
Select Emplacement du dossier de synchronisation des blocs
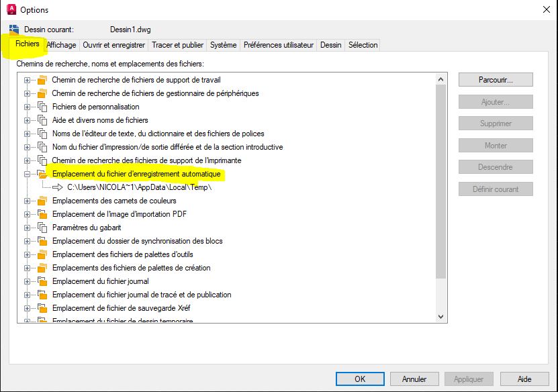point(137,241)
